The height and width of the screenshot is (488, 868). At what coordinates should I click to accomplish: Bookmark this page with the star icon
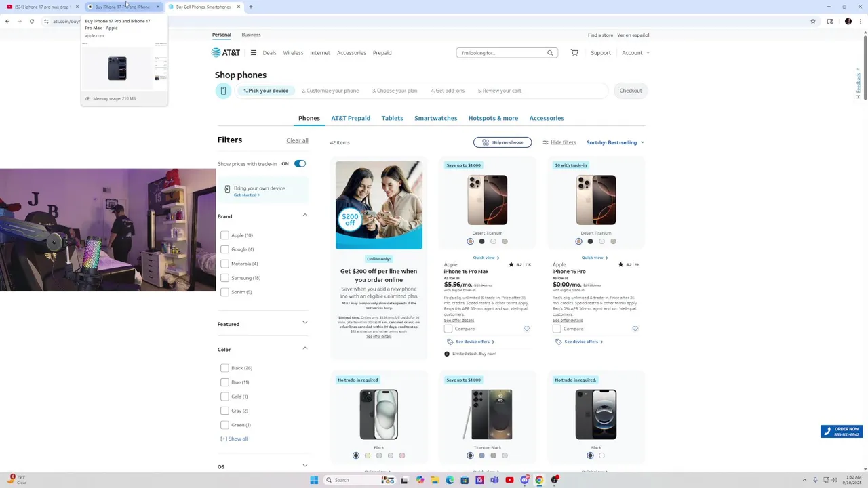pos(813,21)
